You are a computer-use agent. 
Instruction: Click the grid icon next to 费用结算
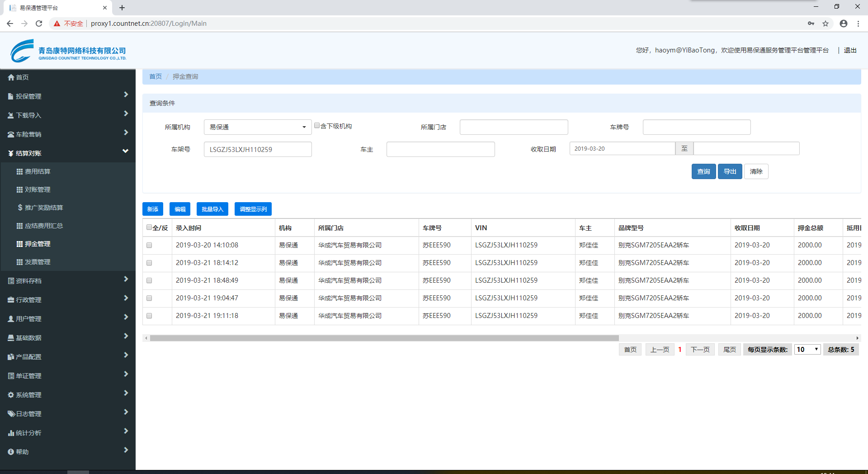click(x=19, y=171)
